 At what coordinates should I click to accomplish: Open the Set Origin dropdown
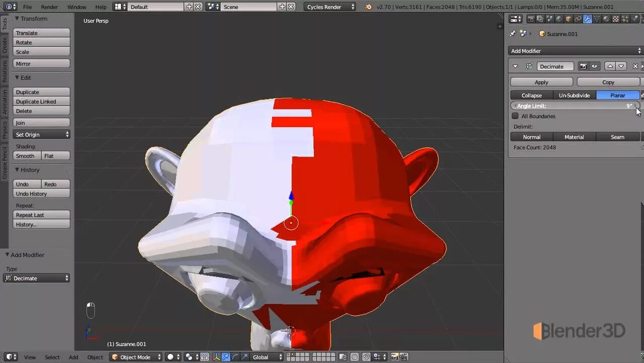(x=41, y=135)
